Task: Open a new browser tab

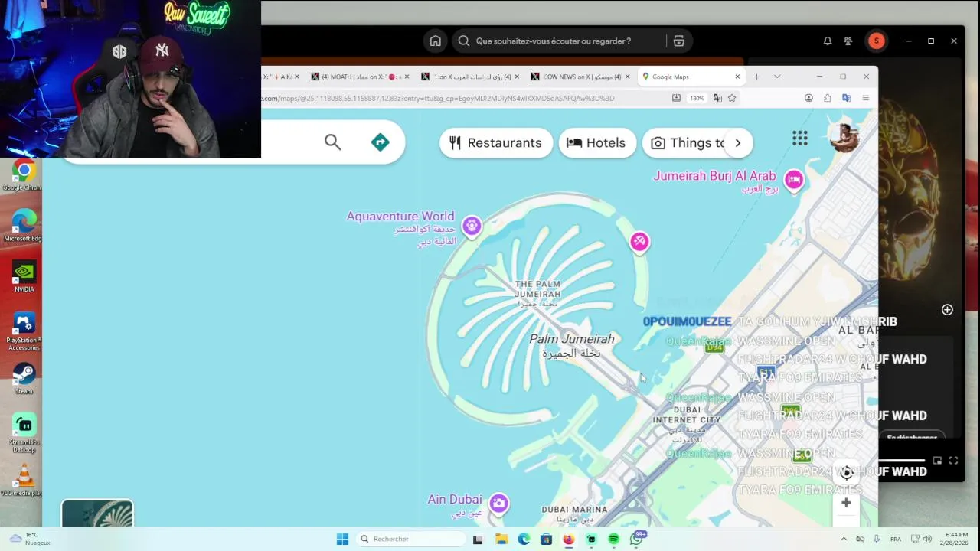Action: [x=756, y=77]
